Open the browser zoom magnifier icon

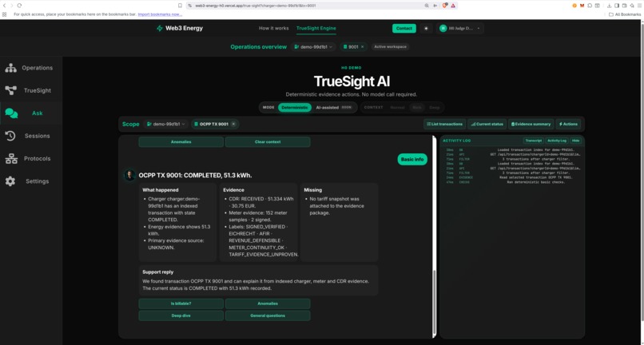point(427,6)
